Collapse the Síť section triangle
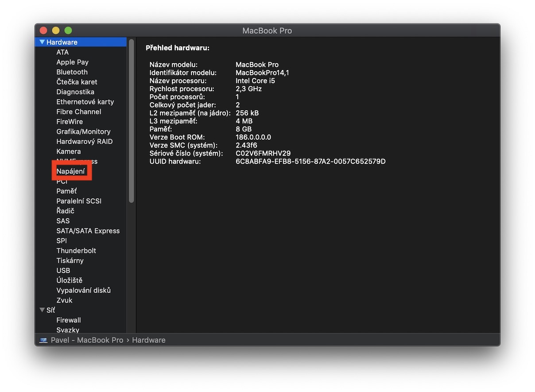 point(42,310)
